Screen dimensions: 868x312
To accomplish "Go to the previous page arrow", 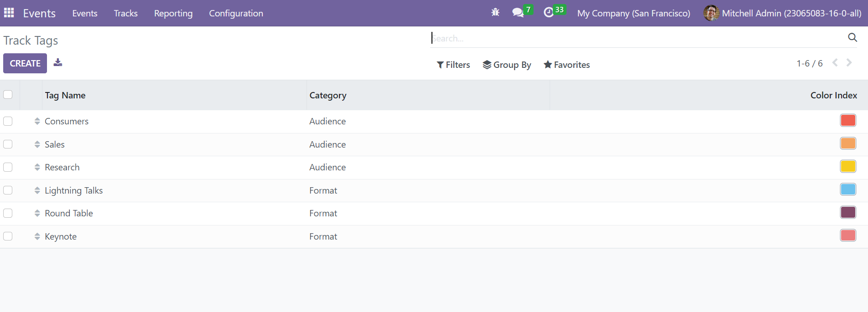I will pos(835,63).
